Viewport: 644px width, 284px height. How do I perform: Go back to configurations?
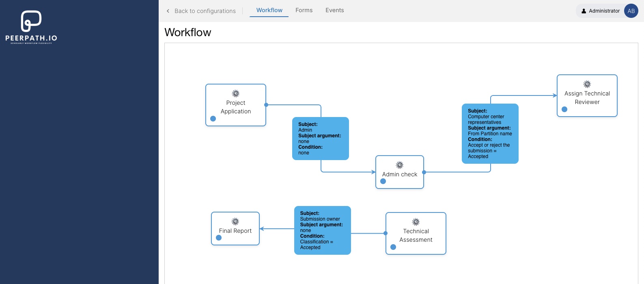(205, 11)
